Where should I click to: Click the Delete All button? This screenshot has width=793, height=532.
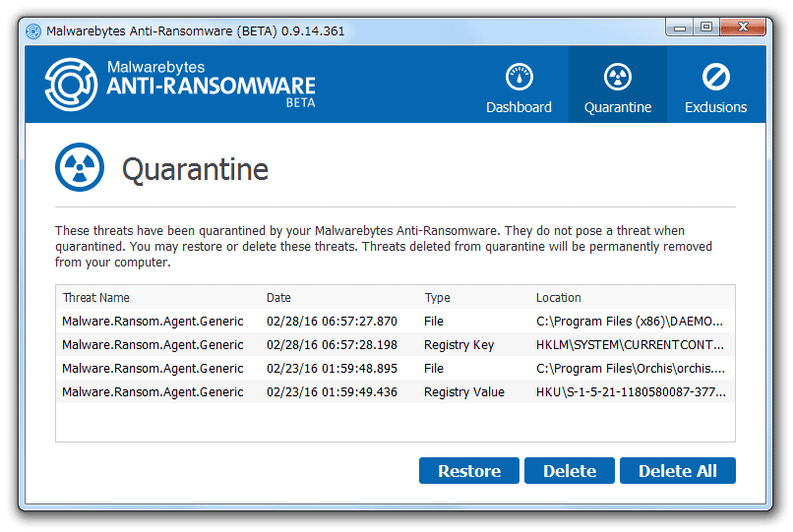[x=678, y=471]
